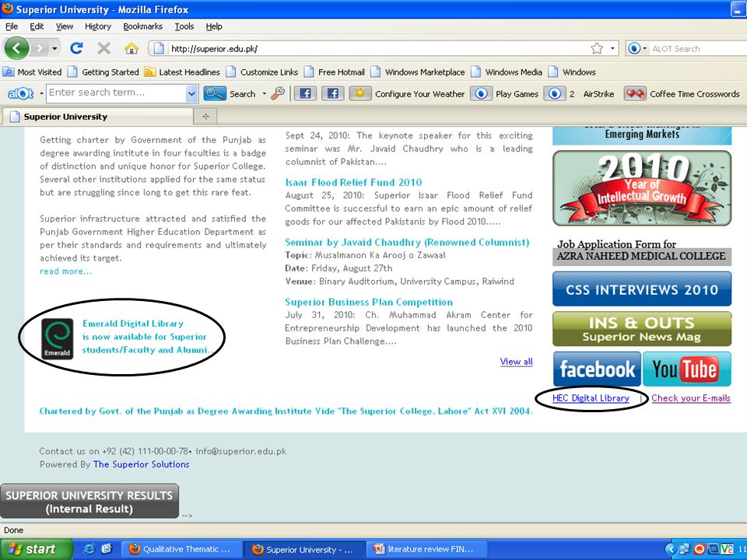Screen dimensions: 747x560
Task: Select the Superior University tab
Action: click(x=98, y=117)
